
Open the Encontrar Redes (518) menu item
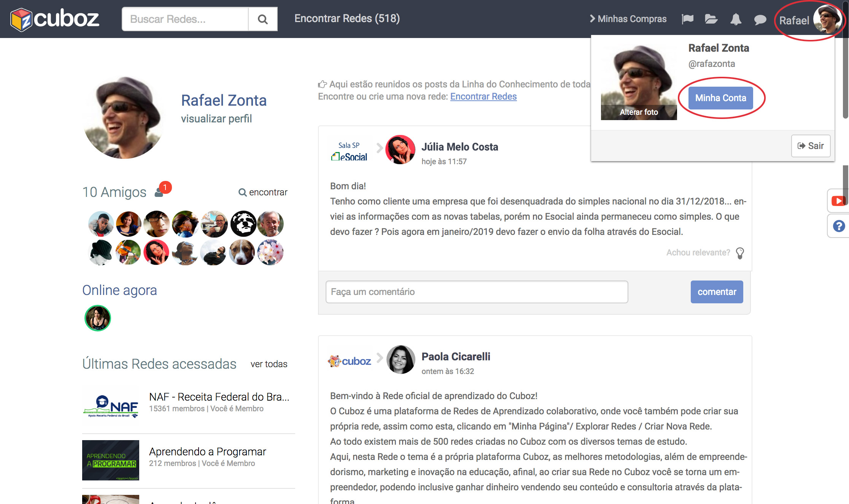tap(347, 18)
